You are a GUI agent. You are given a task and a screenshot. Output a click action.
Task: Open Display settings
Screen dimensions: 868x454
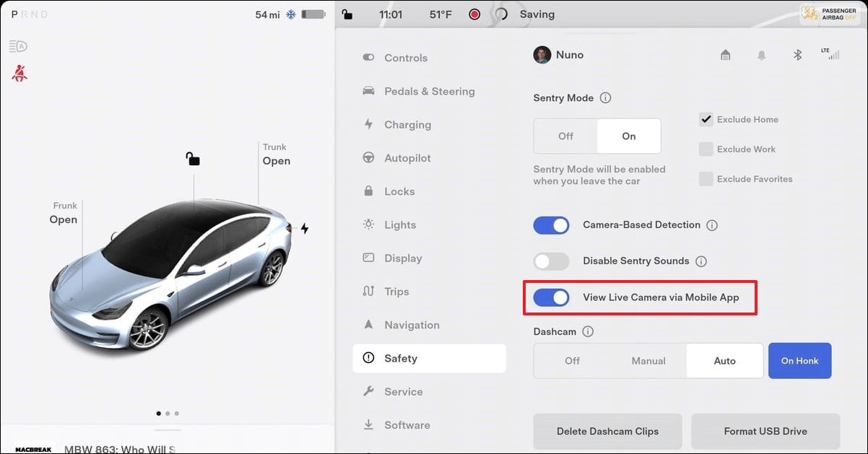430,258
